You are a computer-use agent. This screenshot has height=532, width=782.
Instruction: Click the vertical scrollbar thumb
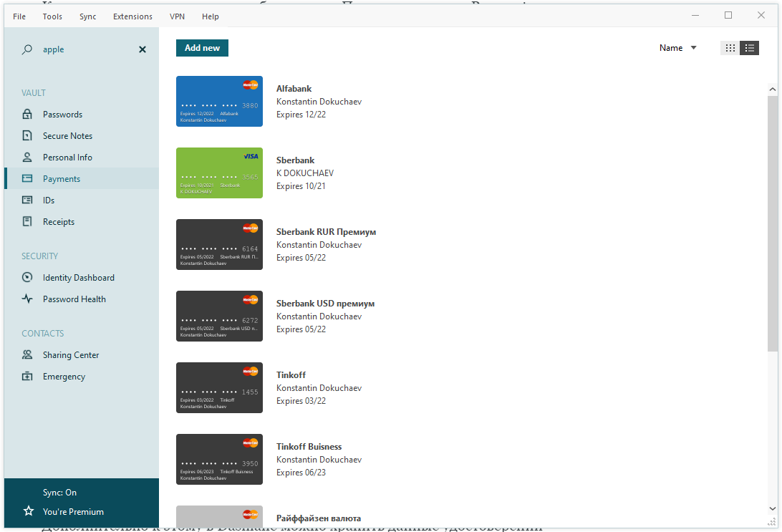773,223
